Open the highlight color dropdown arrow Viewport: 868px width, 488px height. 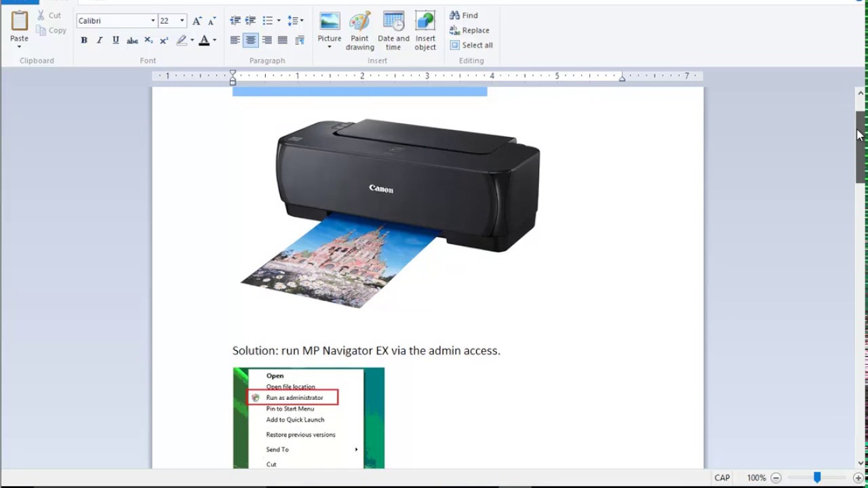192,41
